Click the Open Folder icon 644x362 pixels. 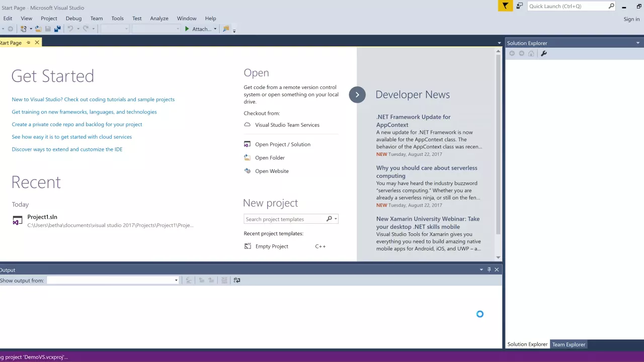[247, 157]
